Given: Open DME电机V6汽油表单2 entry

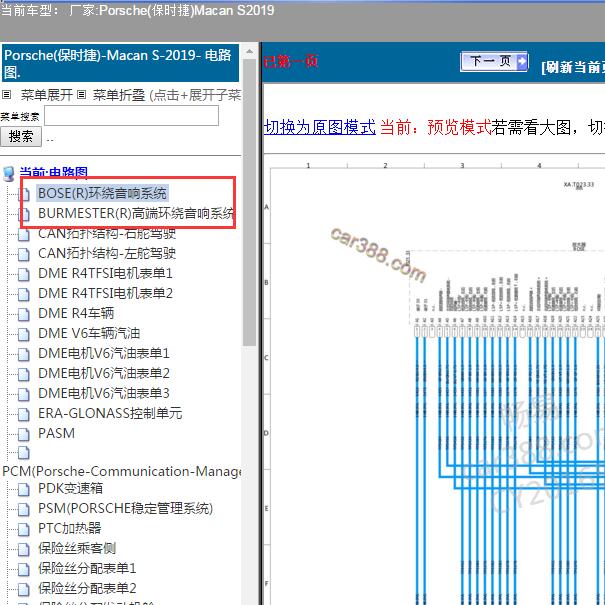Looking at the screenshot, I should pos(103,373).
